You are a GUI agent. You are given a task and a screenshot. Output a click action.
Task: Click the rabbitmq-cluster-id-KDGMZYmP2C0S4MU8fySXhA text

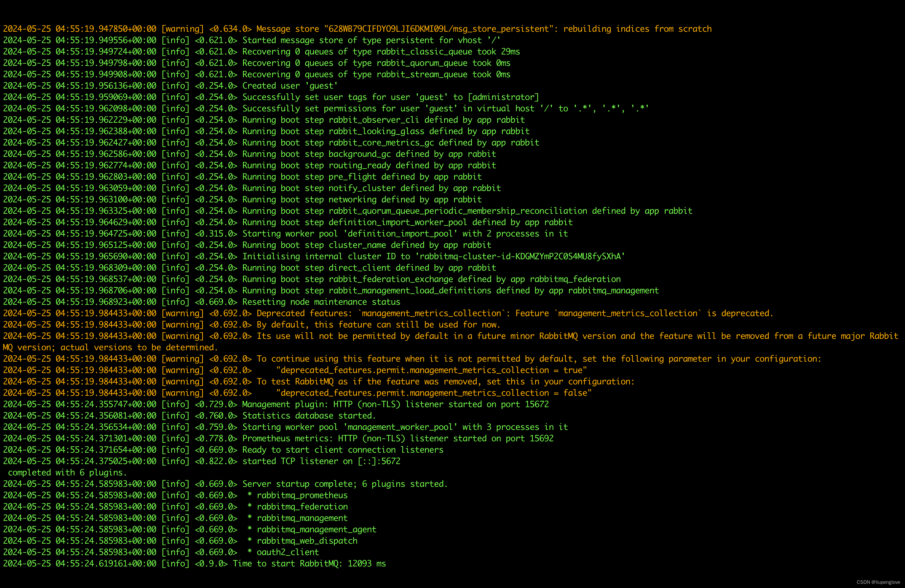coord(520,257)
